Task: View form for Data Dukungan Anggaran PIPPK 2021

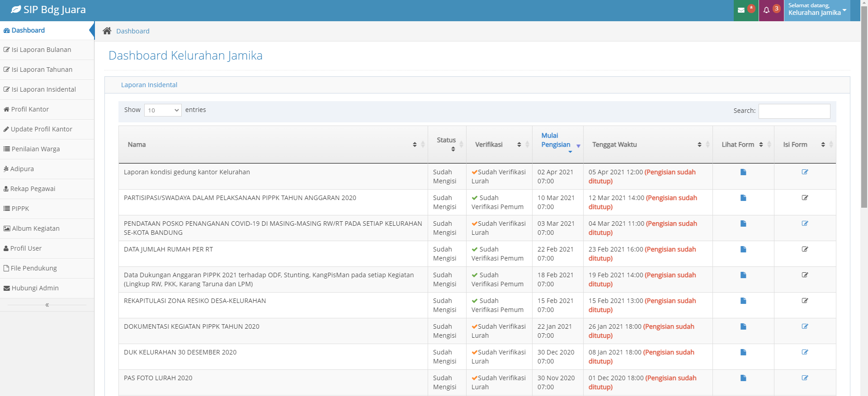Action: pos(743,275)
